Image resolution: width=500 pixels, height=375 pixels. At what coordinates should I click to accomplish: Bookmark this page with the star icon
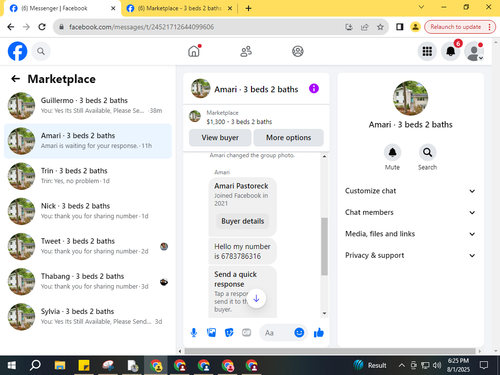(380, 27)
